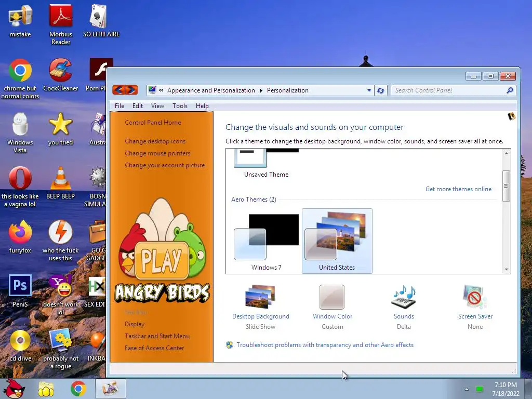The width and height of the screenshot is (532, 399).
Task: Select the Photoshop Ps desktop icon
Action: pyautogui.click(x=20, y=291)
